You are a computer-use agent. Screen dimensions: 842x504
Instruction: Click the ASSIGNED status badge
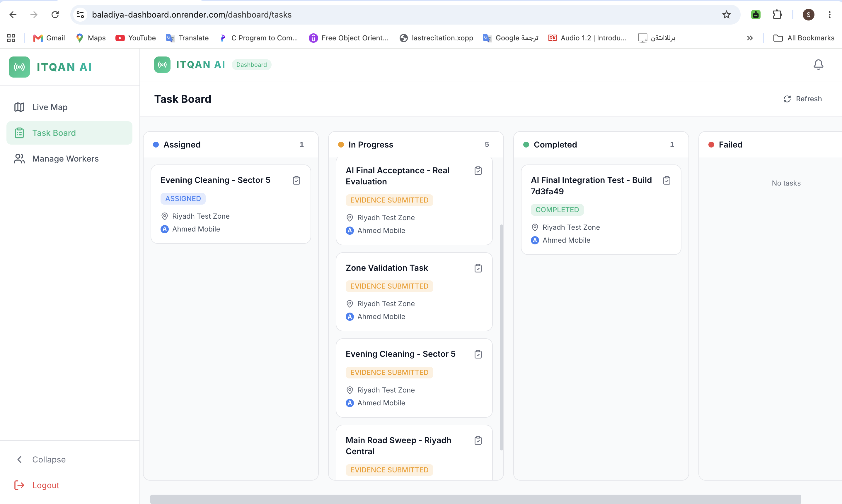click(x=183, y=199)
